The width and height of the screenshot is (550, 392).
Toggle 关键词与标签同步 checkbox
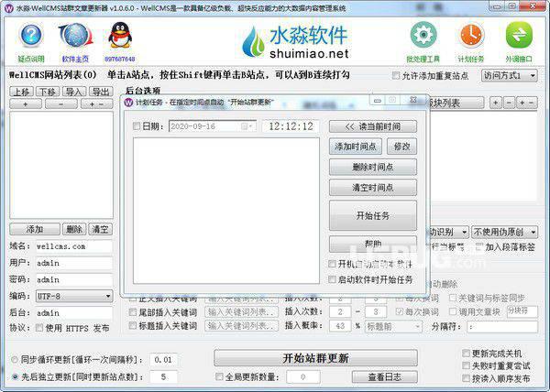coord(453,298)
